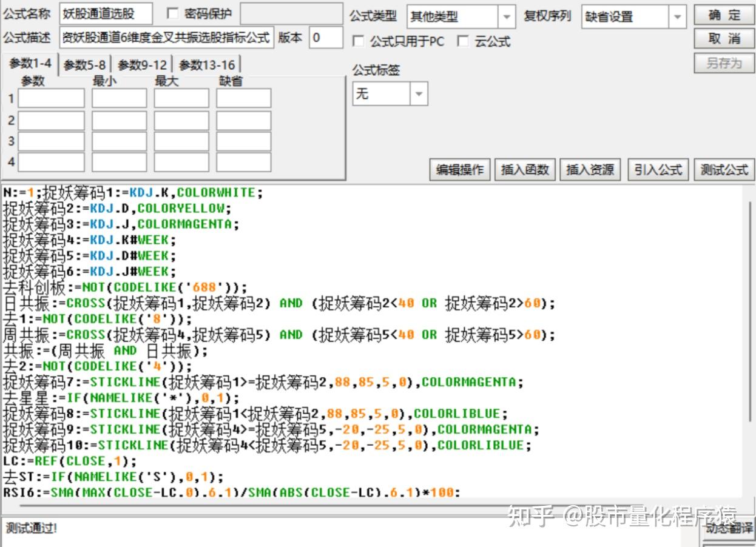Click row 1 最小 field
The image size is (756, 547).
click(119, 98)
